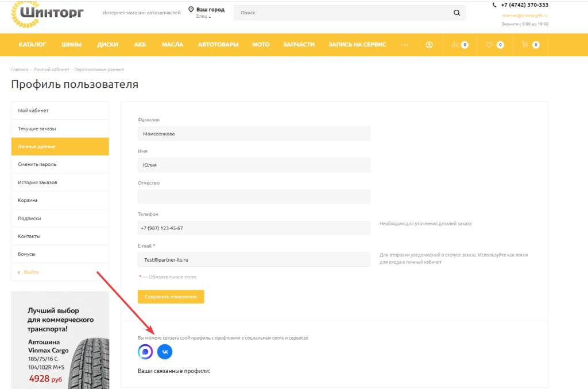Screen dimensions: 588x389
Task: Click the 4928 руб price on banner
Action: [x=45, y=379]
